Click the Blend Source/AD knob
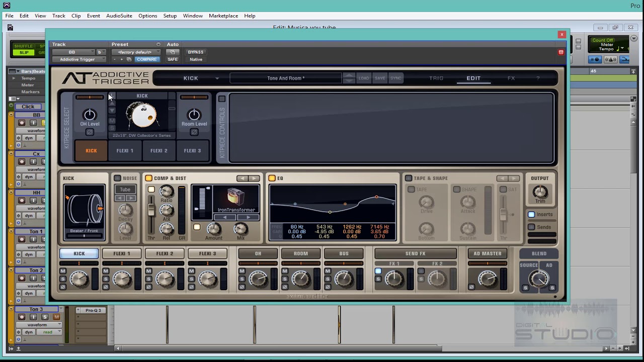The height and width of the screenshot is (362, 644). 539,279
